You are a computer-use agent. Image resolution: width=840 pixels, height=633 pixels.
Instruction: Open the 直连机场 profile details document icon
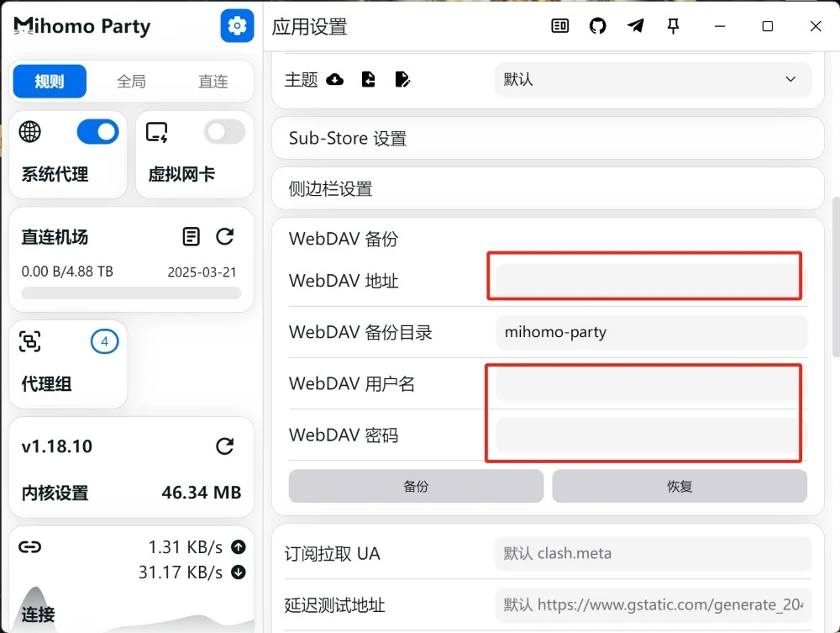tap(192, 236)
